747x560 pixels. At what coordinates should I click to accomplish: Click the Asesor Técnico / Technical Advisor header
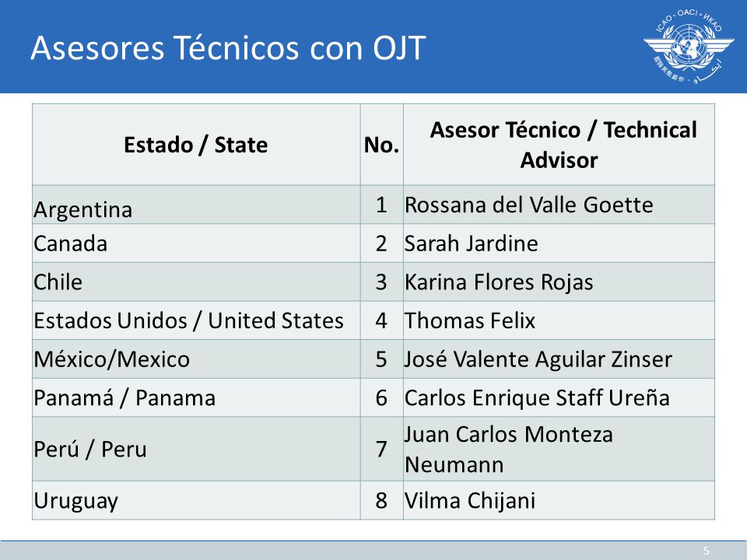point(559,145)
